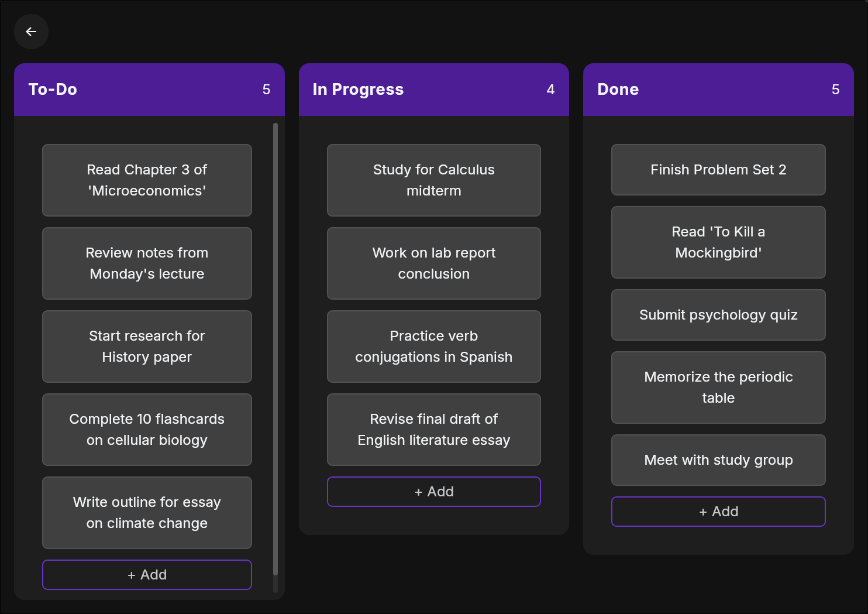The image size is (868, 614).
Task: Open 'Revise final draft of English literature essay'
Action: coord(433,430)
